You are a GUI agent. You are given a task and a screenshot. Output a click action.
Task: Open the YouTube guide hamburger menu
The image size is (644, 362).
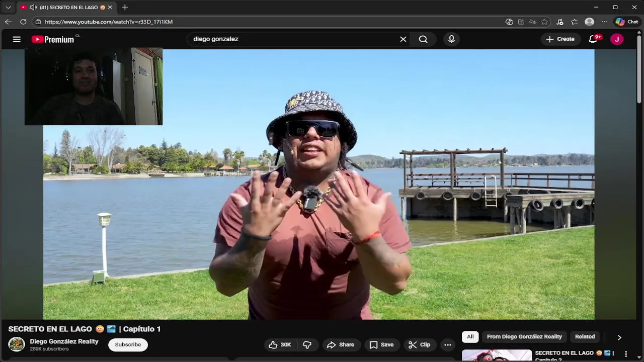[17, 39]
